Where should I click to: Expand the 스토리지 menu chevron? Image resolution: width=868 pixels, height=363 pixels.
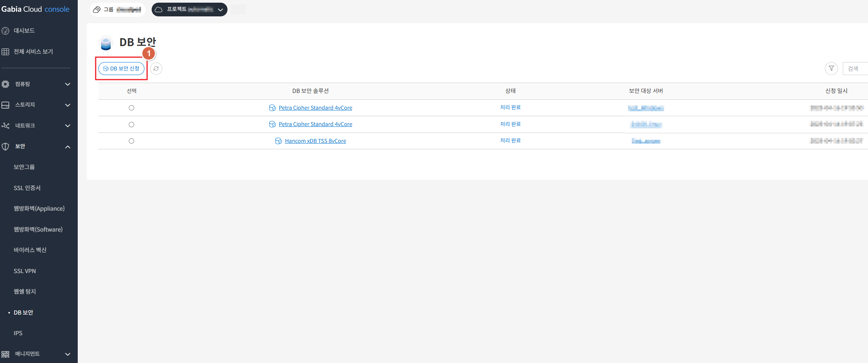click(x=68, y=105)
